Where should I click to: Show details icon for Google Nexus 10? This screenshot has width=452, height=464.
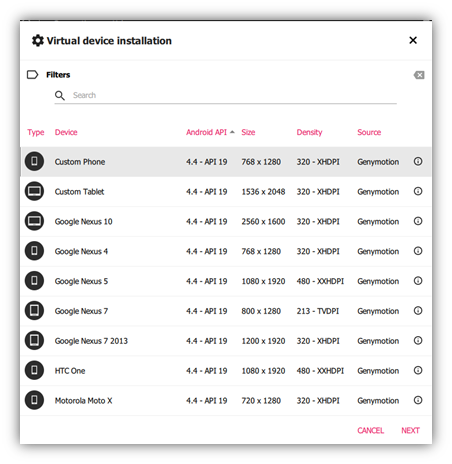(x=418, y=221)
